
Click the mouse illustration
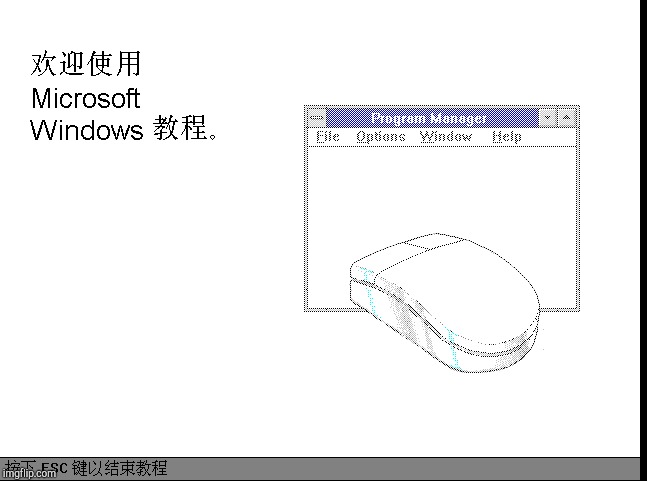click(x=445, y=302)
